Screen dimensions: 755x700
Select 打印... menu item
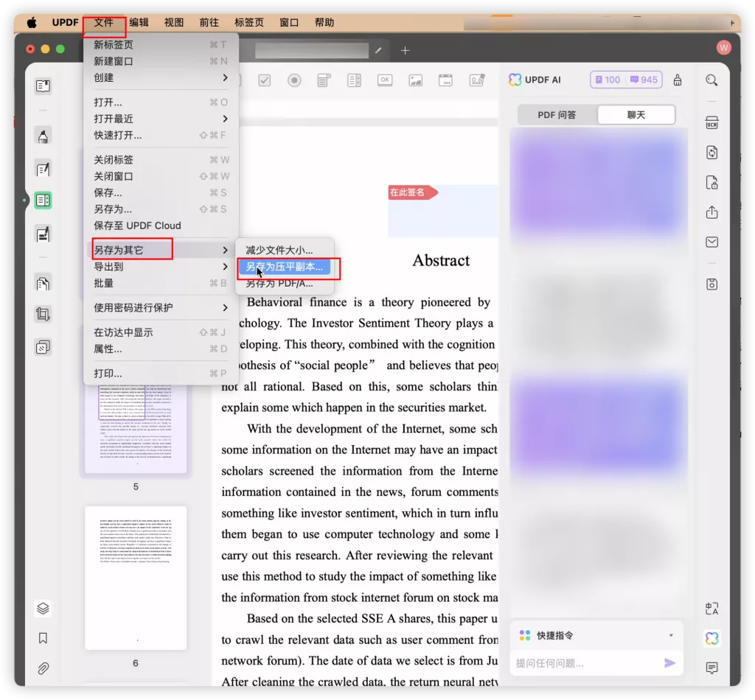(161, 374)
